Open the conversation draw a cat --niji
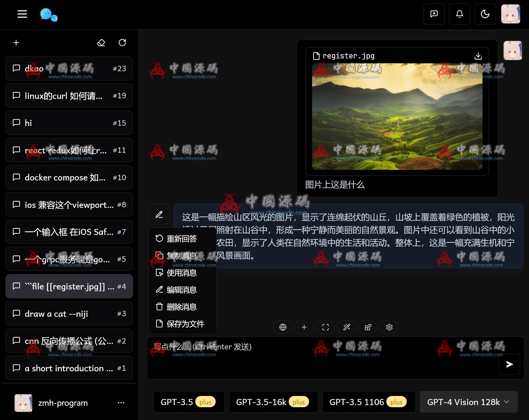 (69, 313)
